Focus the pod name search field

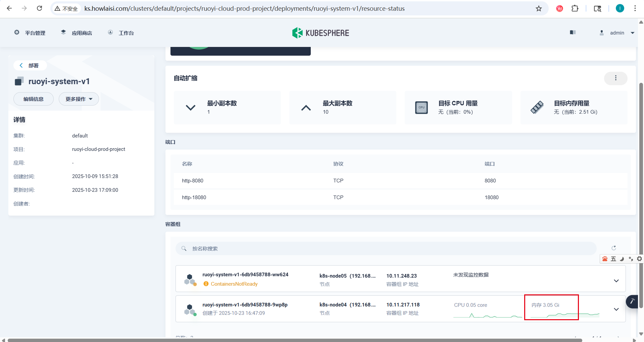tap(386, 248)
